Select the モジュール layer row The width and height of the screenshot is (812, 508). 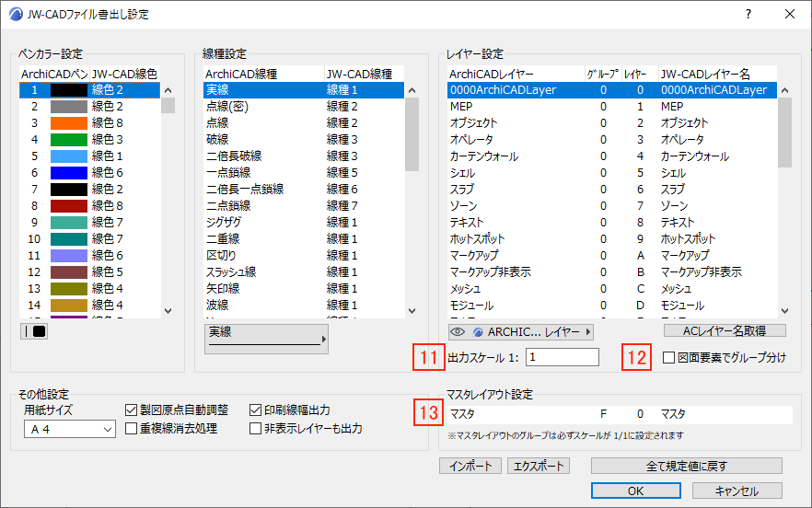pos(612,306)
